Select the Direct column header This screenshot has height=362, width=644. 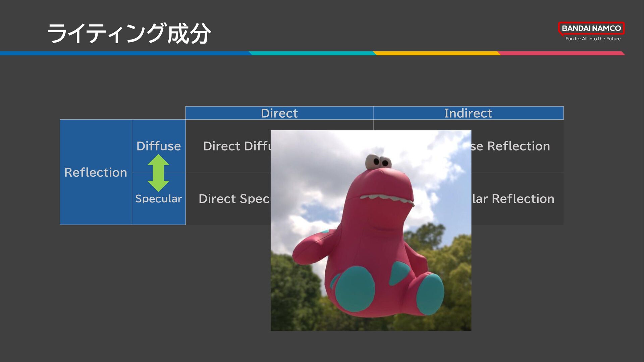[279, 113]
